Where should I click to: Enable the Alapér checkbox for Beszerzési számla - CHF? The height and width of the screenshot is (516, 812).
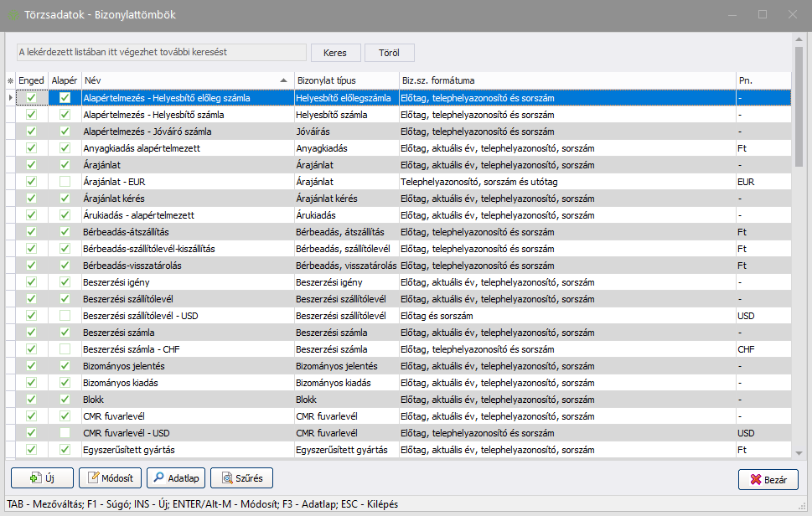coord(65,349)
